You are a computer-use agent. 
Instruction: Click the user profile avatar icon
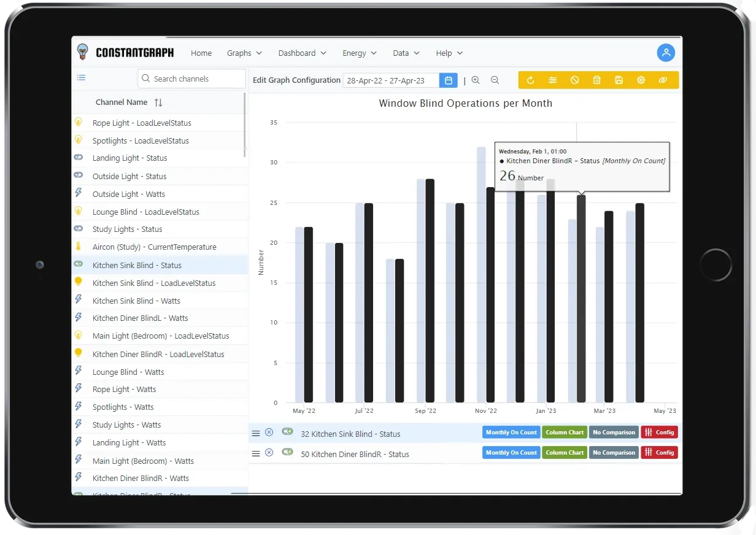(x=666, y=53)
